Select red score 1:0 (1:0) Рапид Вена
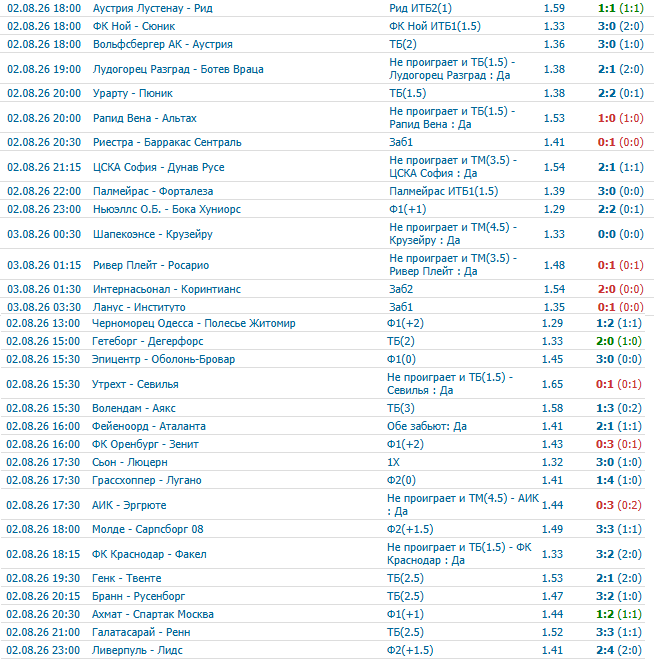 click(x=621, y=118)
